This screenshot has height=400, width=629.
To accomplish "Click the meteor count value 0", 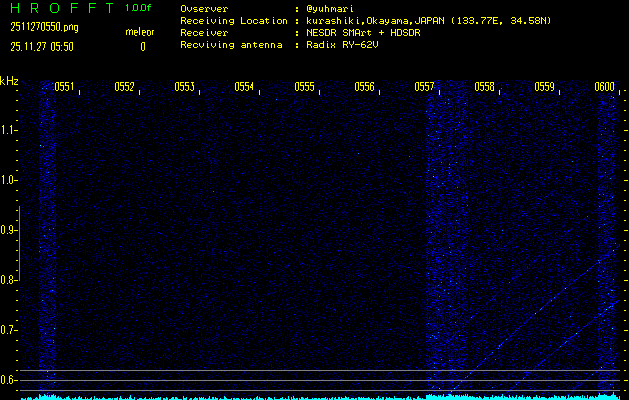I will point(143,47).
